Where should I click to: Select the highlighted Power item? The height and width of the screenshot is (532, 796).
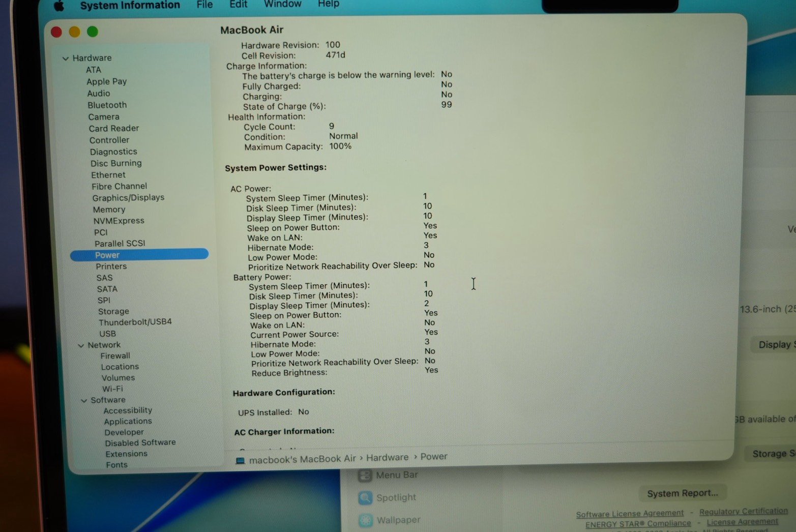coord(139,255)
